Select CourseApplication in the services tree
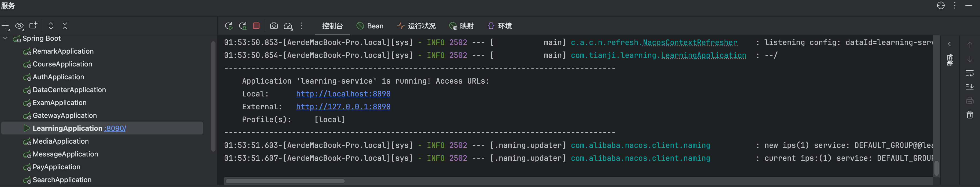Viewport: 980px width, 187px height. point(62,64)
